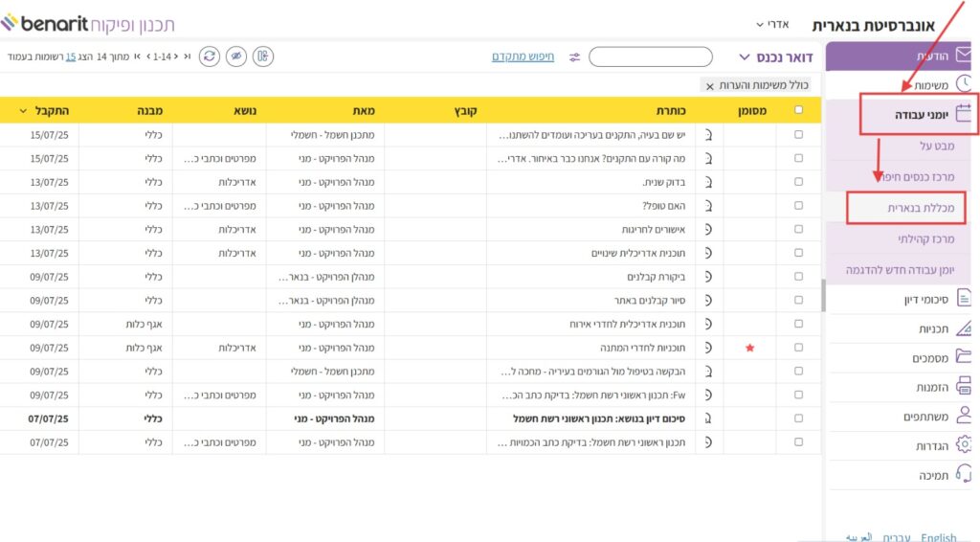Image resolution: width=980 pixels, height=542 pixels.
Task: Open the אדרי user dropdown at top
Action: tap(772, 23)
